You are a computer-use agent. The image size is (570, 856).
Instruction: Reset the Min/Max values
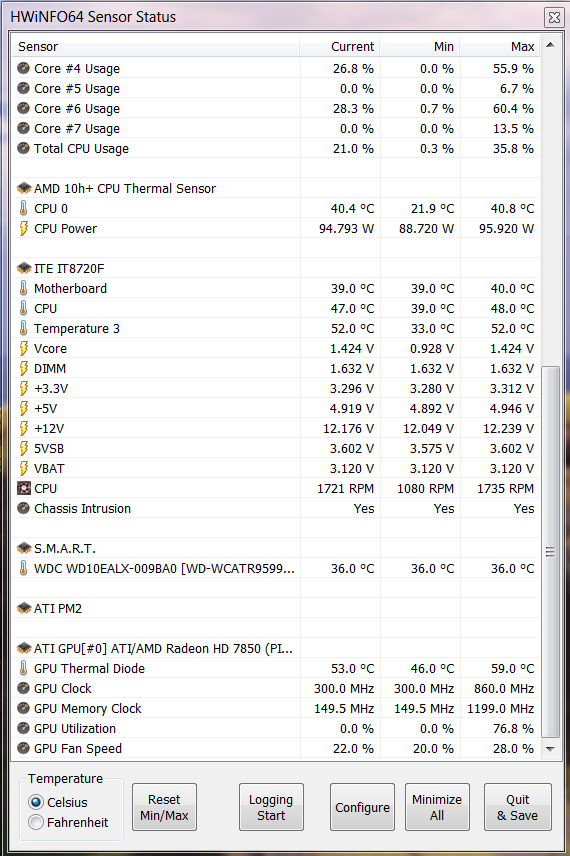point(164,807)
